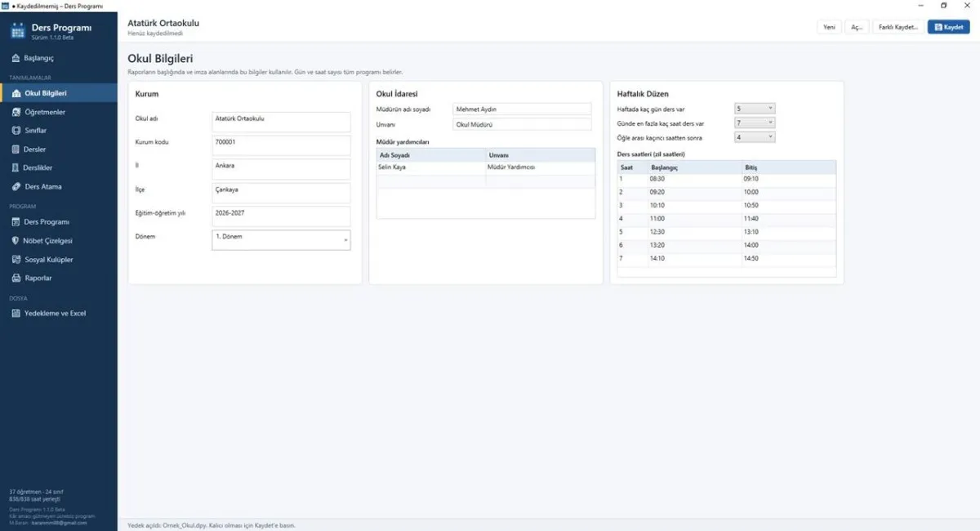Screen dimensions: 980x531
Task: Click the Adı Soyadı column header
Action: 430,154
